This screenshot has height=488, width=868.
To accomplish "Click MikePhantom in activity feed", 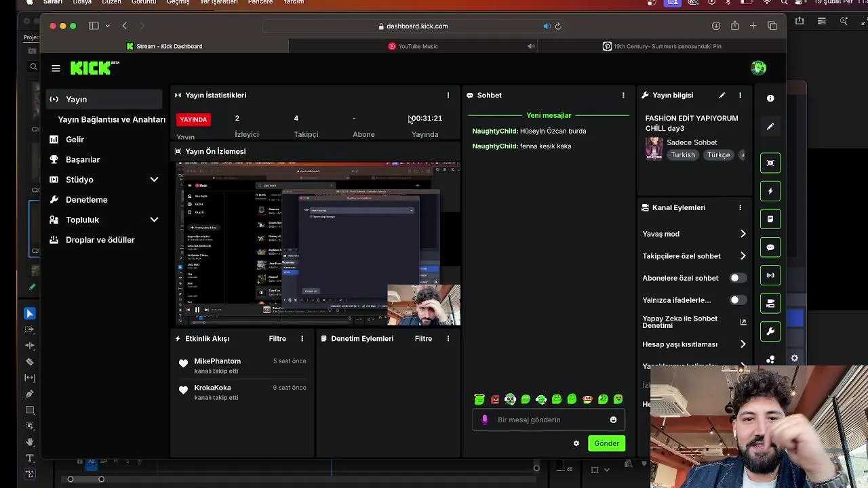I will (x=217, y=361).
